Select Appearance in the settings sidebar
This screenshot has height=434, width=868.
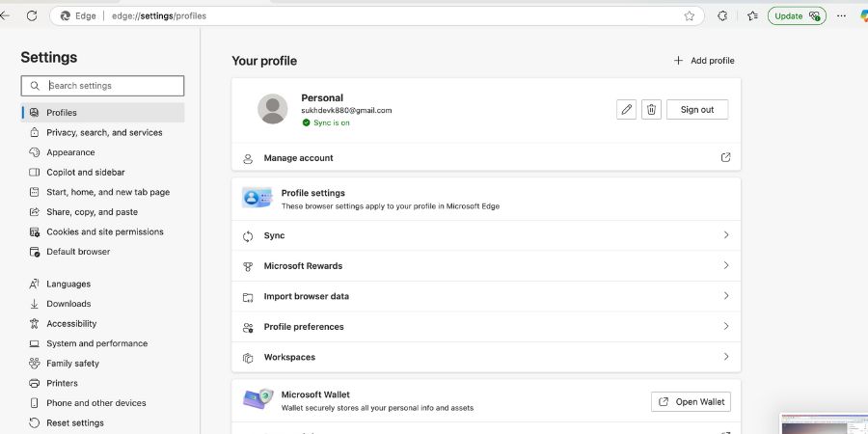click(x=70, y=152)
